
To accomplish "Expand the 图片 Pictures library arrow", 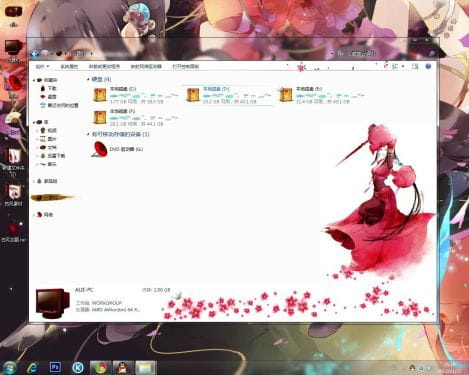I will 37,139.
